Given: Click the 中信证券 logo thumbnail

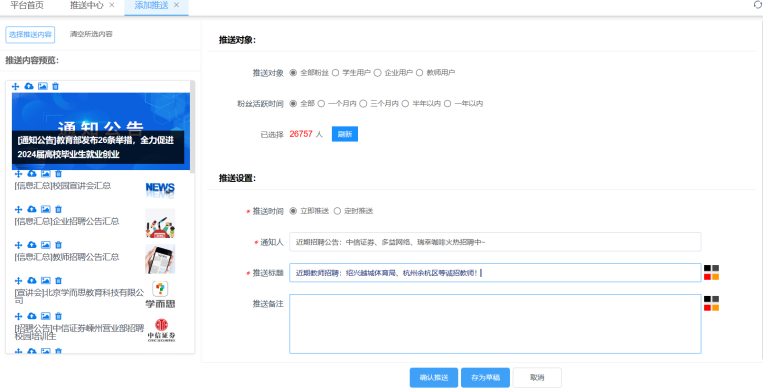Looking at the screenshot, I should click(x=161, y=330).
